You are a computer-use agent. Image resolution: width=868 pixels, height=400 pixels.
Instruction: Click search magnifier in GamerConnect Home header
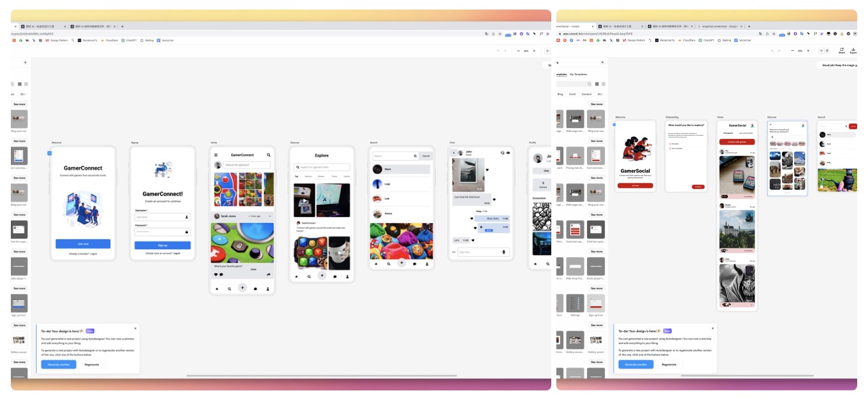coord(268,155)
